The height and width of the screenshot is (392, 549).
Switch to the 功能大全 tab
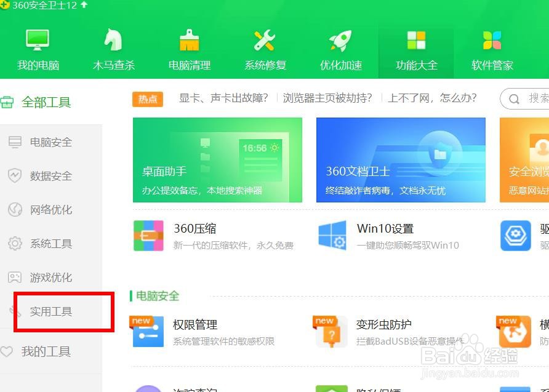click(416, 49)
